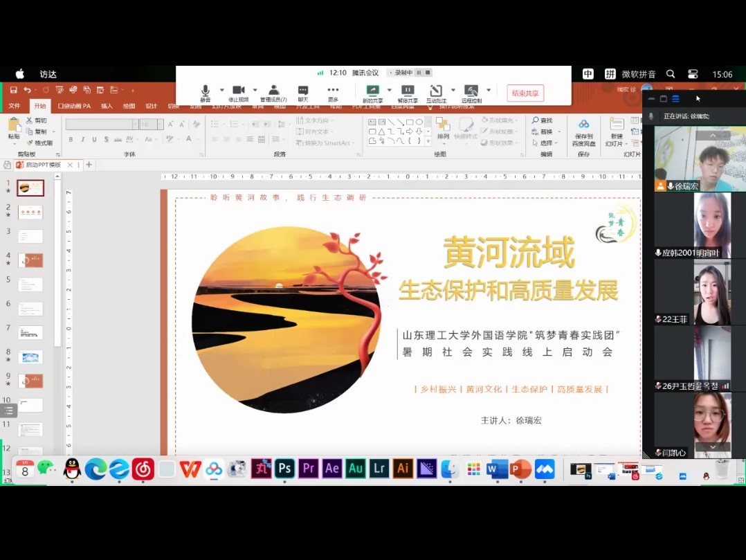Expand the audio options arrow beside mute
This screenshot has height=560, width=746.
click(221, 90)
